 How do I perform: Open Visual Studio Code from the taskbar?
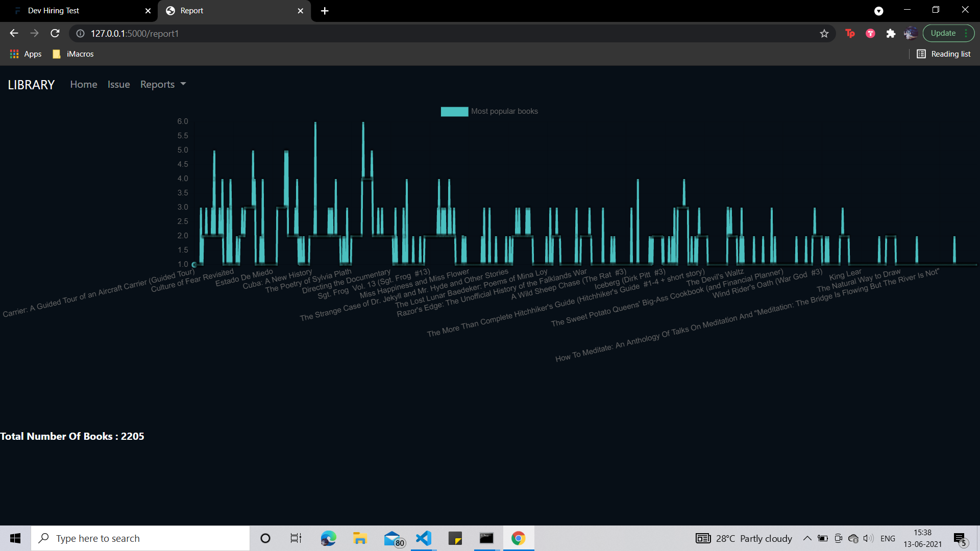pyautogui.click(x=423, y=538)
